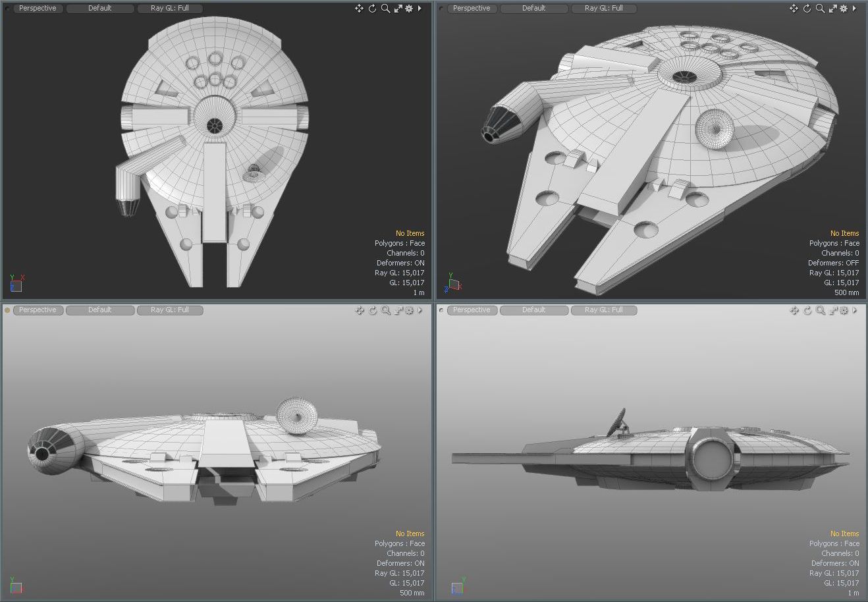Click "Deformers: ON" in top-left viewport
This screenshot has width=868, height=602.
click(x=400, y=263)
